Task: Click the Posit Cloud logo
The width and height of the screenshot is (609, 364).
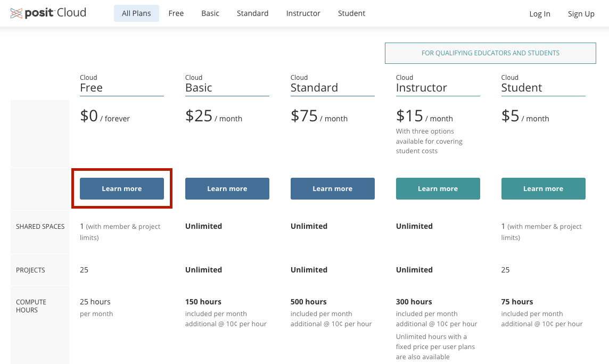Action: click(48, 13)
